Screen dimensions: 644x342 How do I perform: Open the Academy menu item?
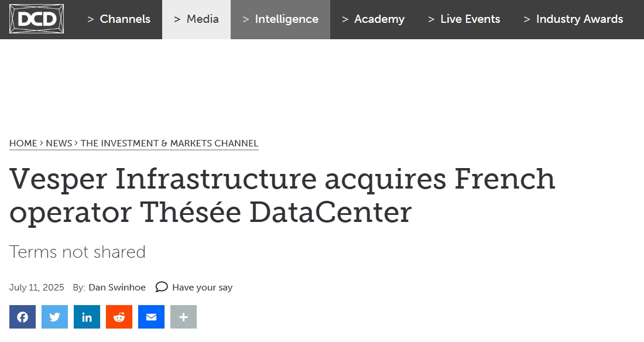pos(374,19)
